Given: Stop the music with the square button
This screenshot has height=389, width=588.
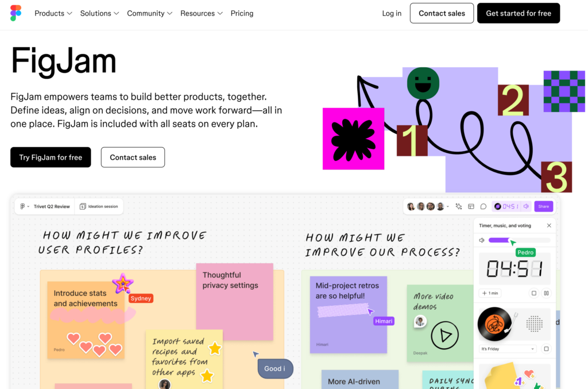Looking at the screenshot, I should tap(547, 349).
